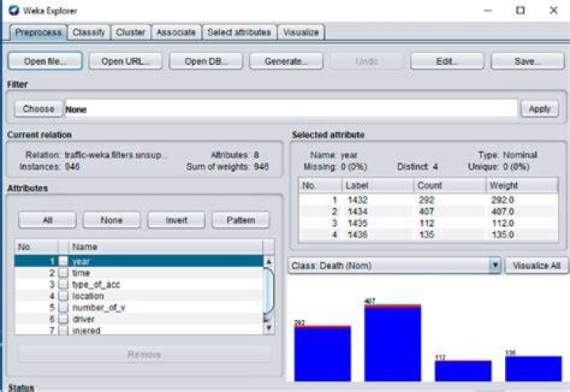Viewport: 570px width, 392px height.
Task: Click the Count column header
Action: tap(450, 185)
